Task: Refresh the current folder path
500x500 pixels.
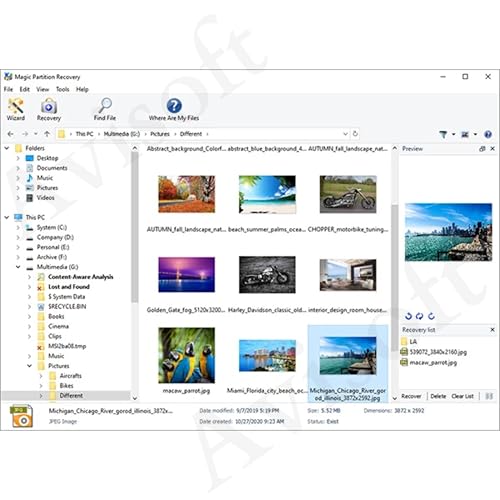Action: 355,134
